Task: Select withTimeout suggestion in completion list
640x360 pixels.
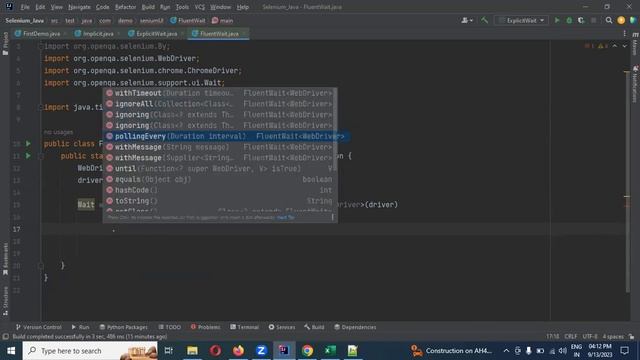Action: (x=220, y=93)
